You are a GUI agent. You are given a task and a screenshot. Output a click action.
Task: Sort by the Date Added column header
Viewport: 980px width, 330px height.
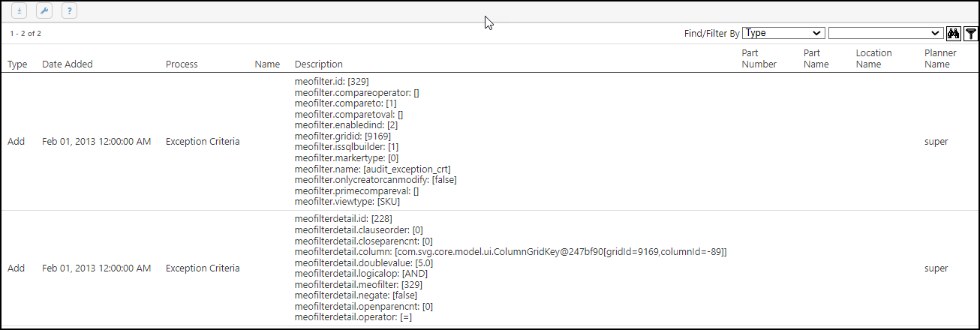[68, 64]
